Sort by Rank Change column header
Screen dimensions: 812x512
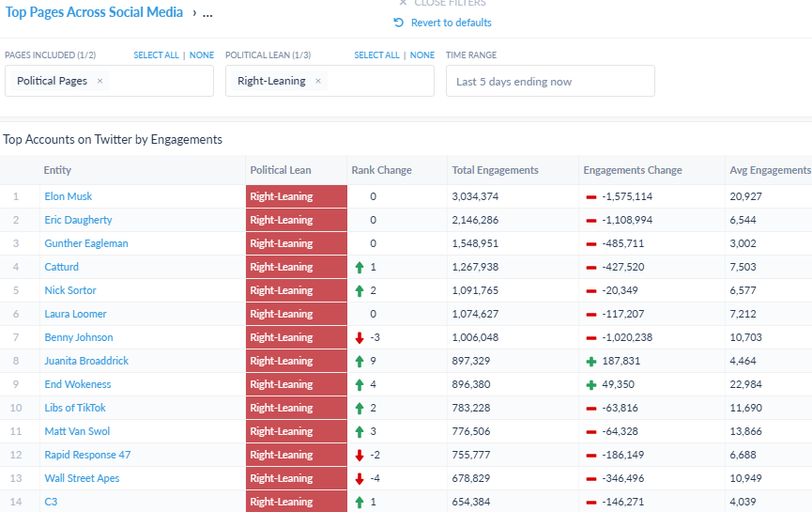[382, 170]
